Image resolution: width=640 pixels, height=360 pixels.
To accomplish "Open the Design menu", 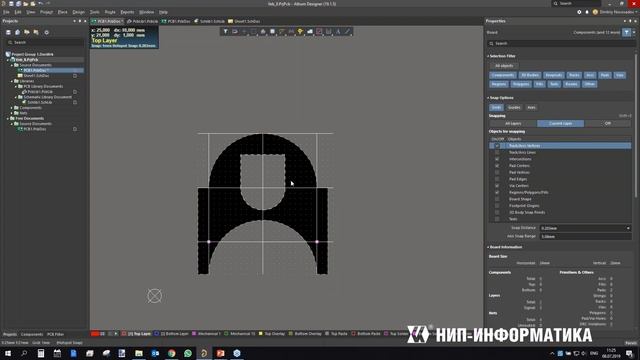I will click(x=78, y=12).
